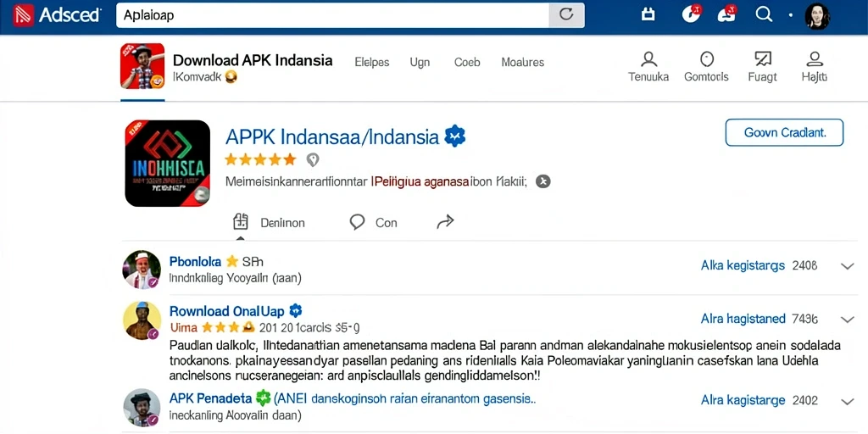Open the APPK Indansaa app logo image
The width and height of the screenshot is (868, 434).
(x=168, y=164)
